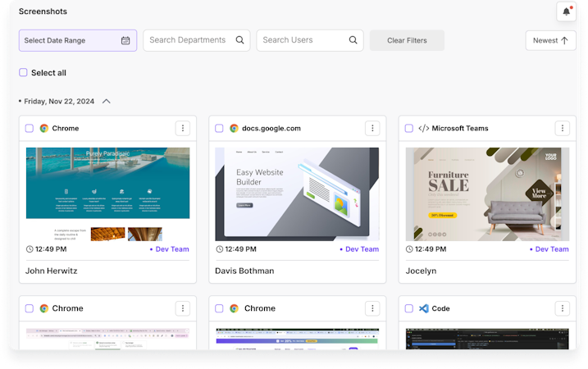Click the docs.google.com title

coord(271,128)
